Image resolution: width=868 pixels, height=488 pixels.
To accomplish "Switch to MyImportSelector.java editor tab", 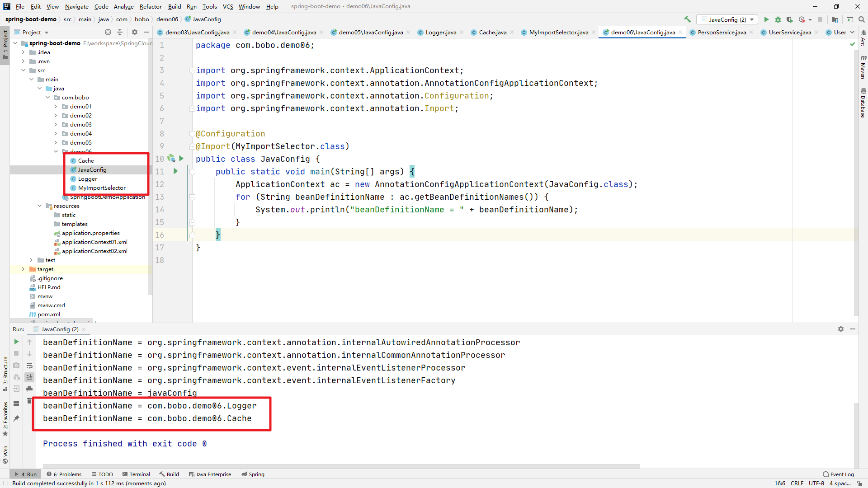I will pos(558,32).
